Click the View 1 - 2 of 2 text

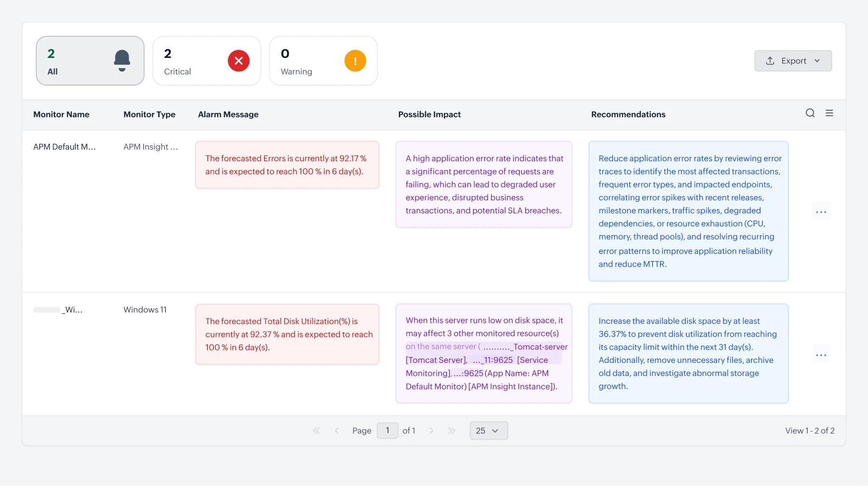(810, 430)
